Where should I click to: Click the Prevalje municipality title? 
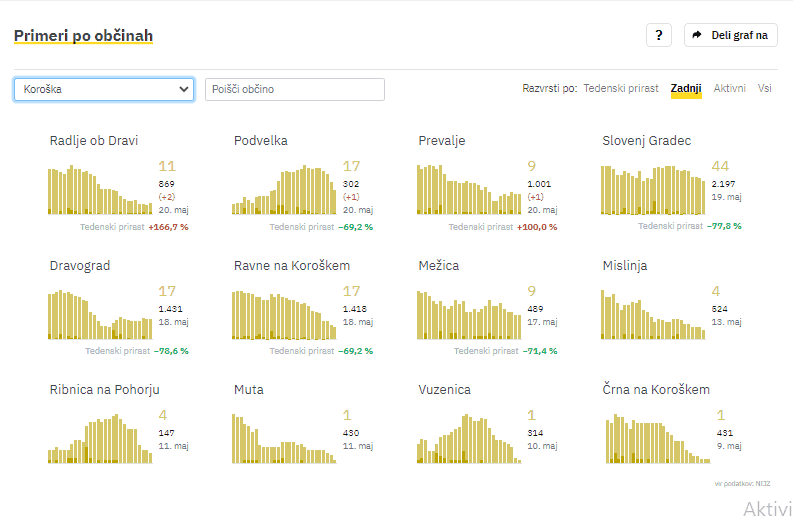[x=441, y=140]
